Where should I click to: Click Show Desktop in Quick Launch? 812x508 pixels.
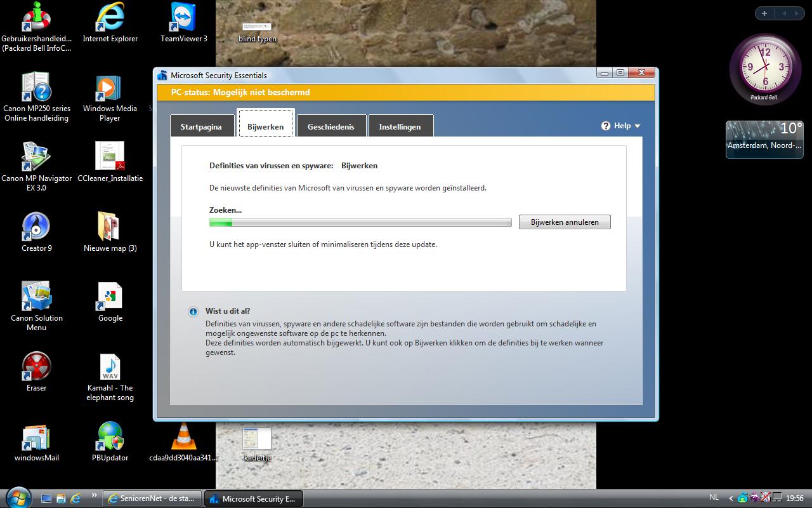pos(46,498)
